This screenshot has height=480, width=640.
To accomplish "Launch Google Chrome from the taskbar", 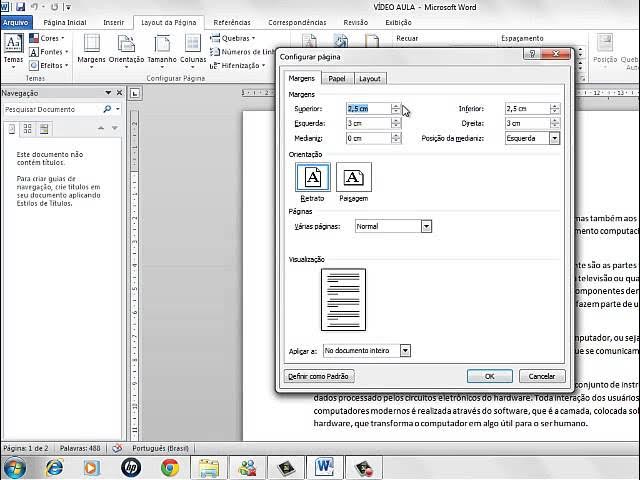I will pos(170,467).
